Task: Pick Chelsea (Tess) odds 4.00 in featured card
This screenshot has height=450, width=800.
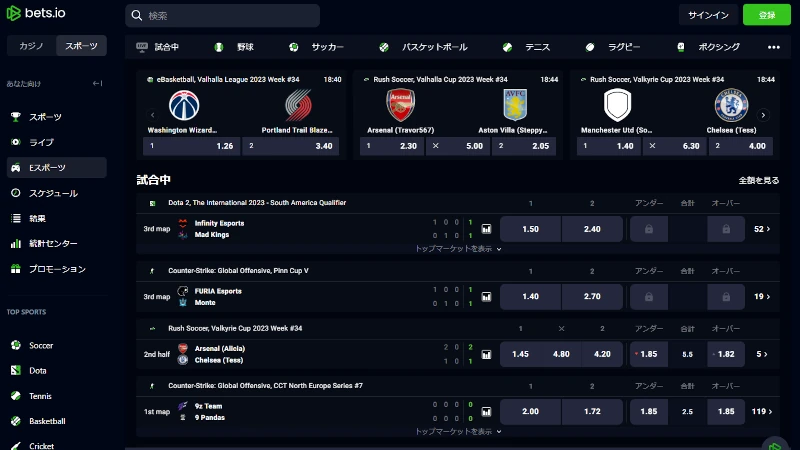Action: [741, 146]
